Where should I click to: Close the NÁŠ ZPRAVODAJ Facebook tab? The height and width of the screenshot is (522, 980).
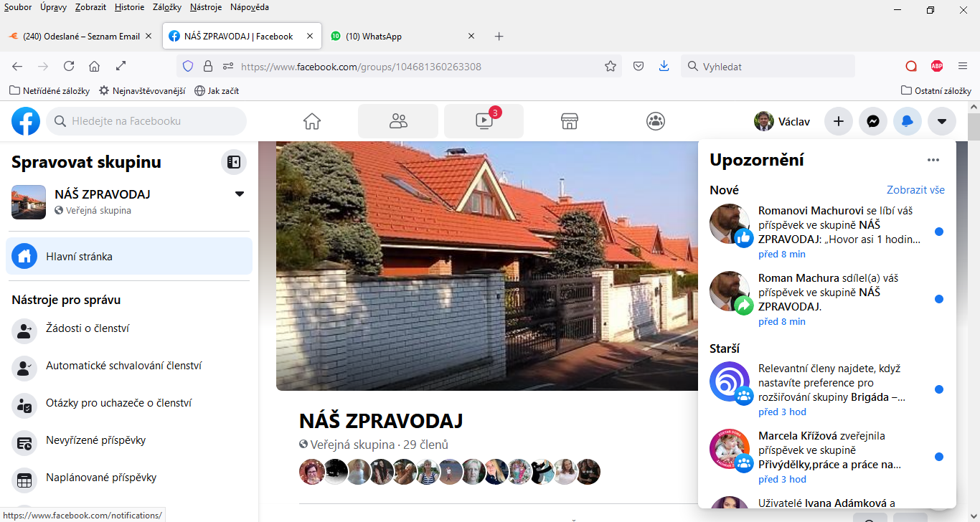310,36
